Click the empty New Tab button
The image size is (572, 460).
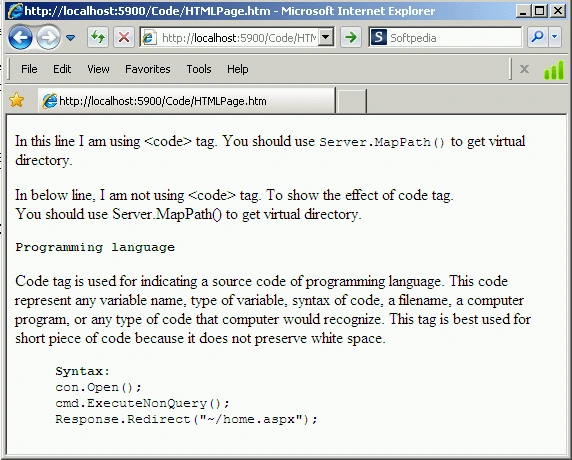coord(351,101)
